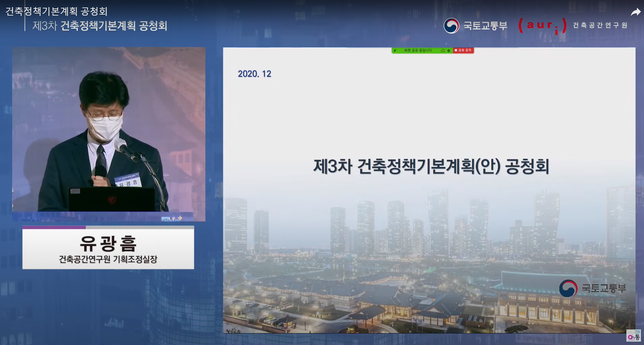
Task: Click the white stop square inside 공유 중지 button
Action: pyautogui.click(x=455, y=50)
